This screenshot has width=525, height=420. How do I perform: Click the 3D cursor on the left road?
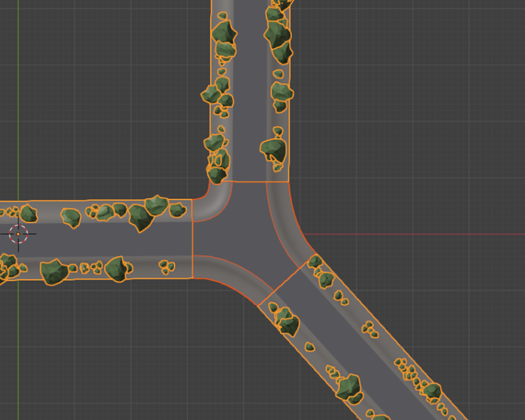20,233
